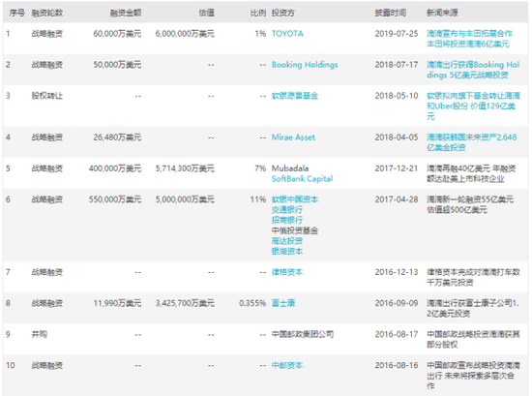
Task: Select the Mubadala investor text
Action: coord(290,168)
